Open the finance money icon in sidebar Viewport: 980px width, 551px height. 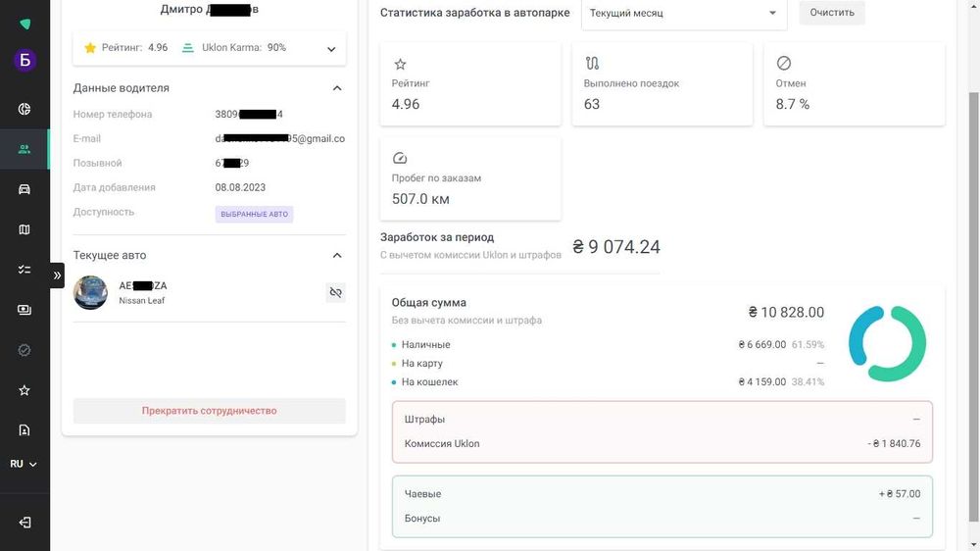(24, 310)
